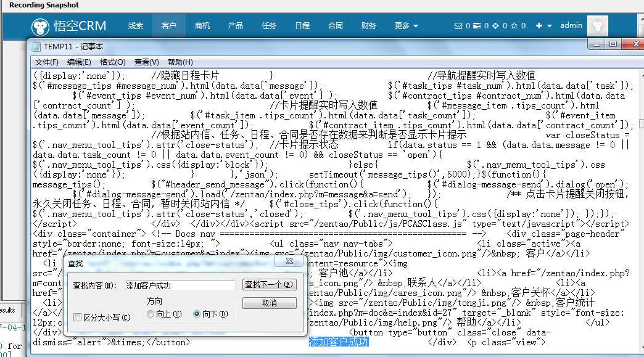
Task: Open the 任务 navigation tab
Action: point(268,26)
